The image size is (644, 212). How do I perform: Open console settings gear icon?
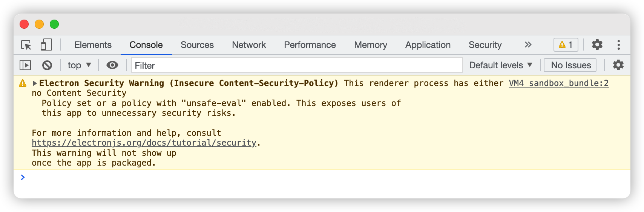click(618, 65)
